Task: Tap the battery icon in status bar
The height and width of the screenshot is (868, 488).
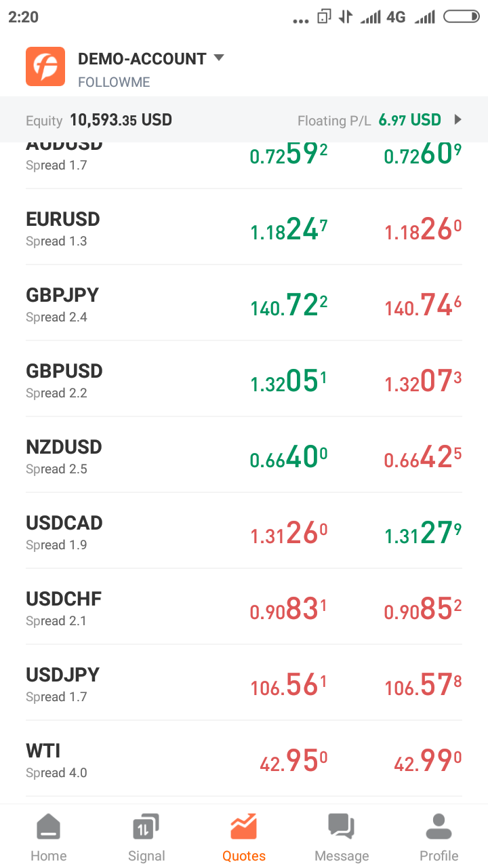Action: pos(461,17)
